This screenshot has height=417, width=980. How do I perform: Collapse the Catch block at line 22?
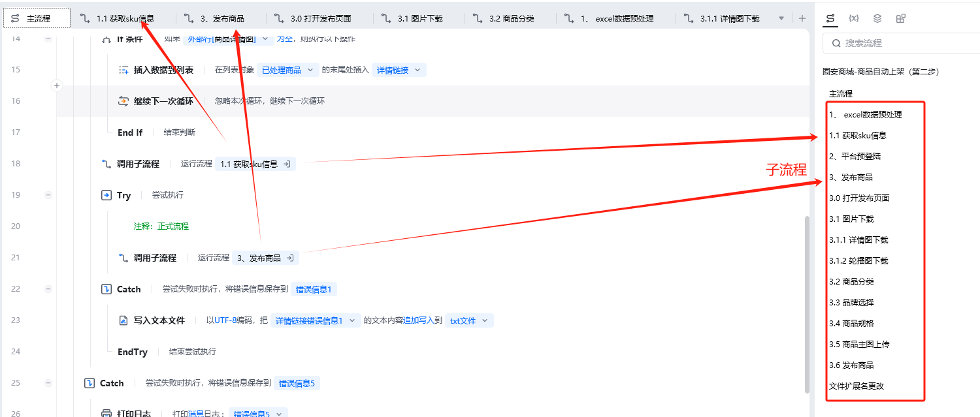tap(48, 289)
